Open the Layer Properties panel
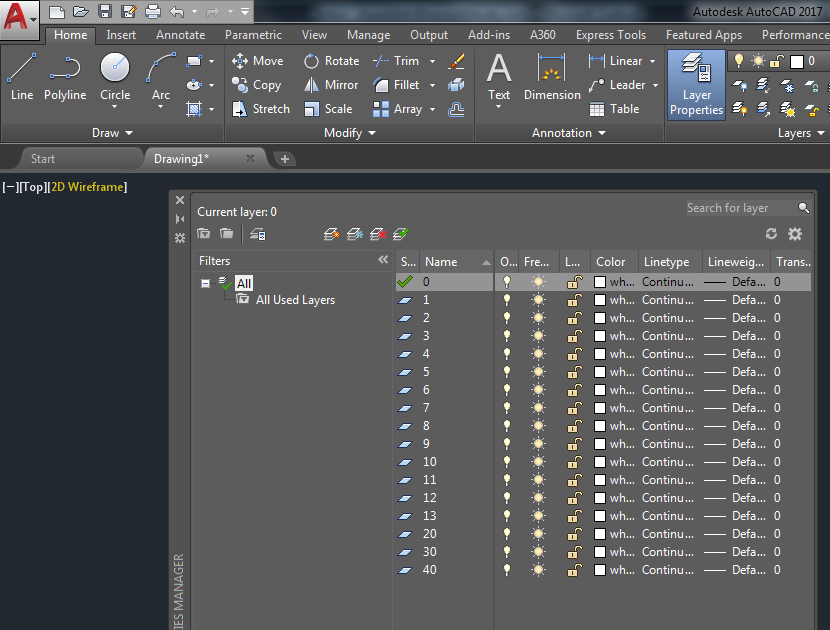The image size is (830, 630). 695,84
